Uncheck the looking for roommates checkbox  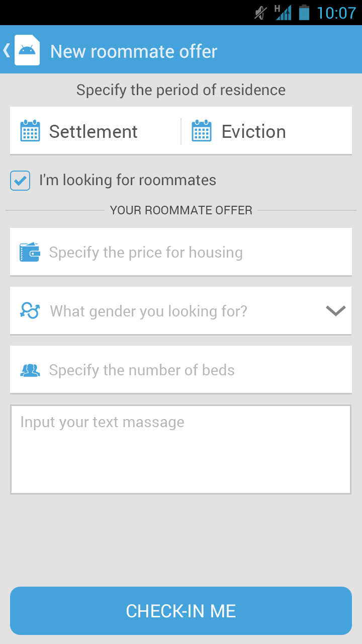(x=20, y=181)
